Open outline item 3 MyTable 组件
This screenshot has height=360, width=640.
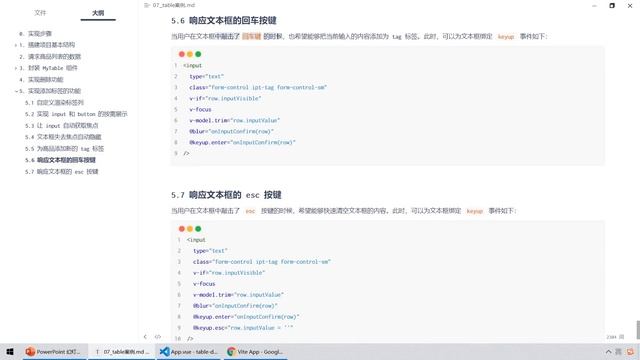tap(48, 68)
